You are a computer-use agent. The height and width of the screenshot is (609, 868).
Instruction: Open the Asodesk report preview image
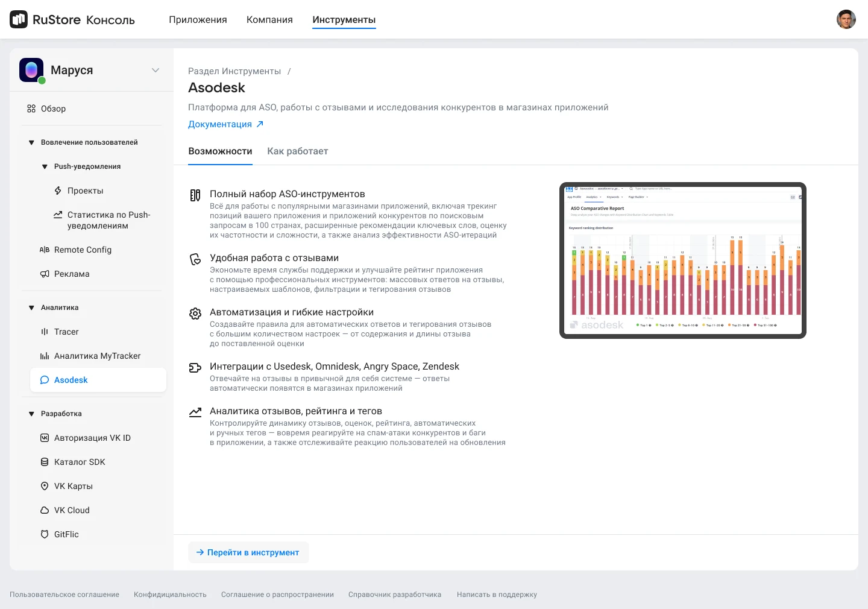click(x=683, y=260)
